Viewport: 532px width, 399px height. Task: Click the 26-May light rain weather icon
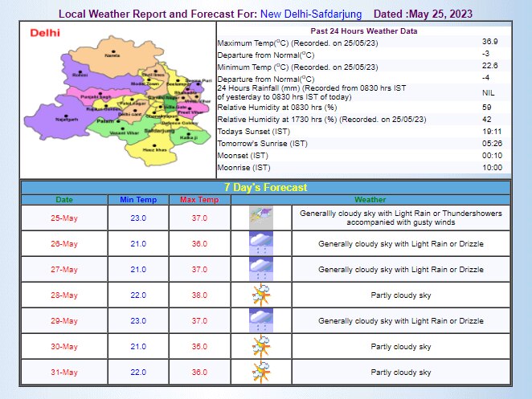(x=260, y=243)
